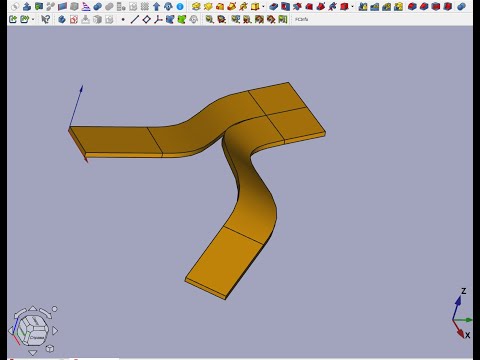
Task: Click the blue pill icon at far right of top toolbar
Action: point(462,6)
